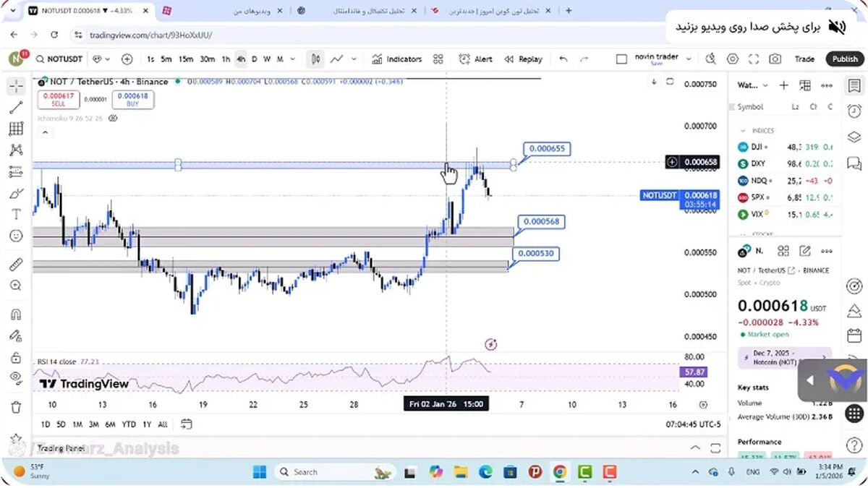This screenshot has width=868, height=488.
Task: Open the NOTUSDT symbol search
Action: (59, 59)
